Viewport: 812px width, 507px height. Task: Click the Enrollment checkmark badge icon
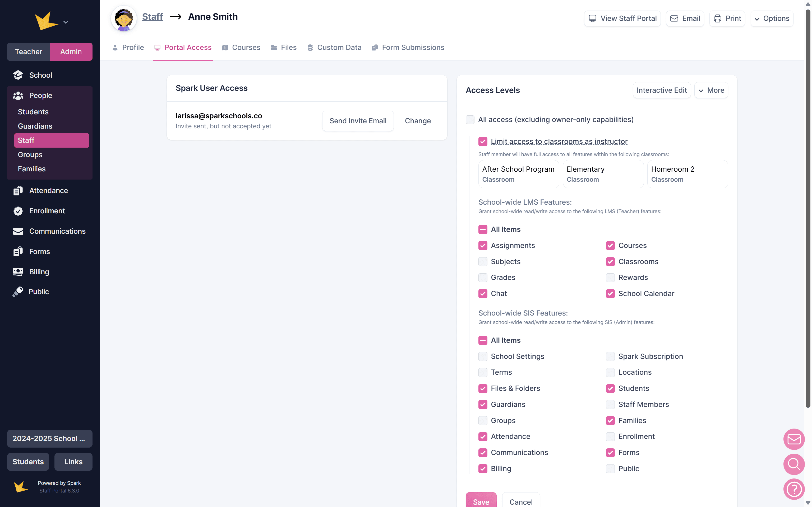(x=18, y=211)
